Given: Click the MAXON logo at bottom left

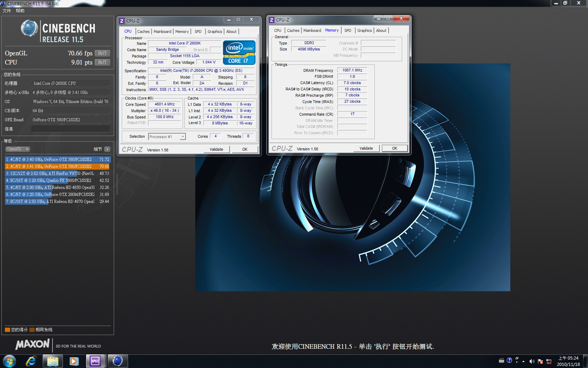Looking at the screenshot, I should [33, 345].
